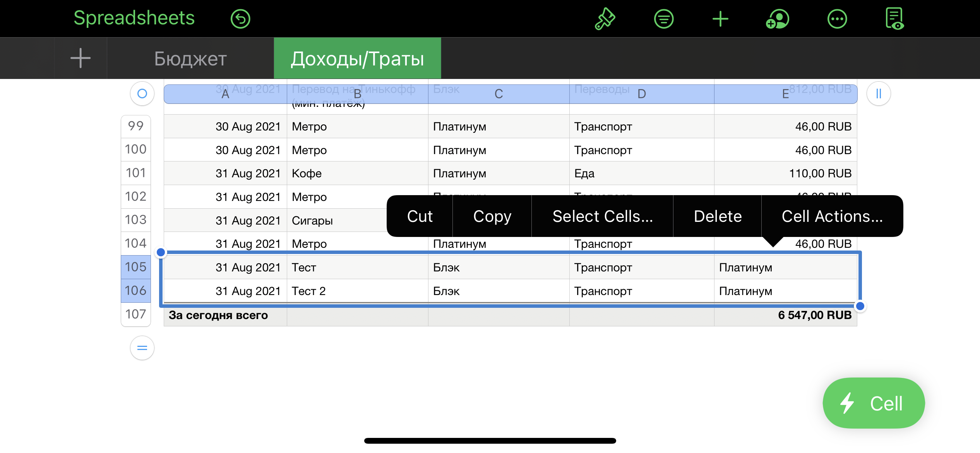The image size is (980, 453).
Task: Open the sort and filter organize icon
Action: [x=664, y=19]
